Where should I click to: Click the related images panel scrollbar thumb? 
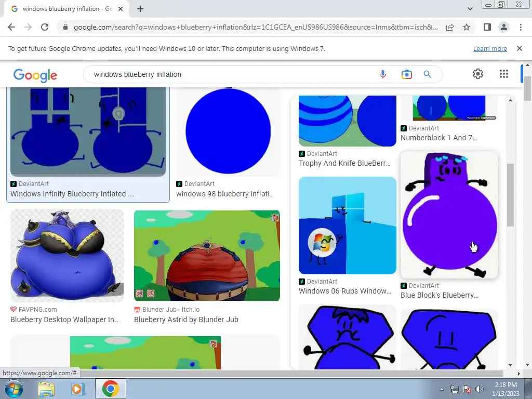tap(510, 195)
